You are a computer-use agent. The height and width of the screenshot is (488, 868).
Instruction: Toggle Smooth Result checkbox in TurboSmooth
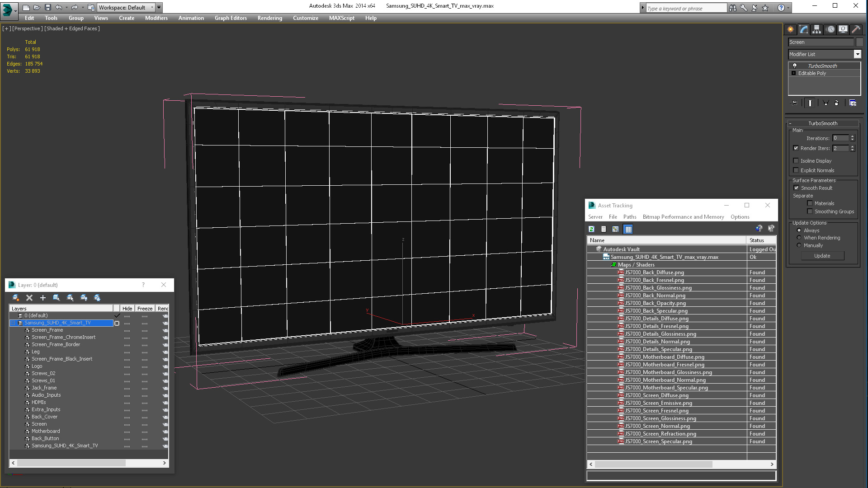797,188
